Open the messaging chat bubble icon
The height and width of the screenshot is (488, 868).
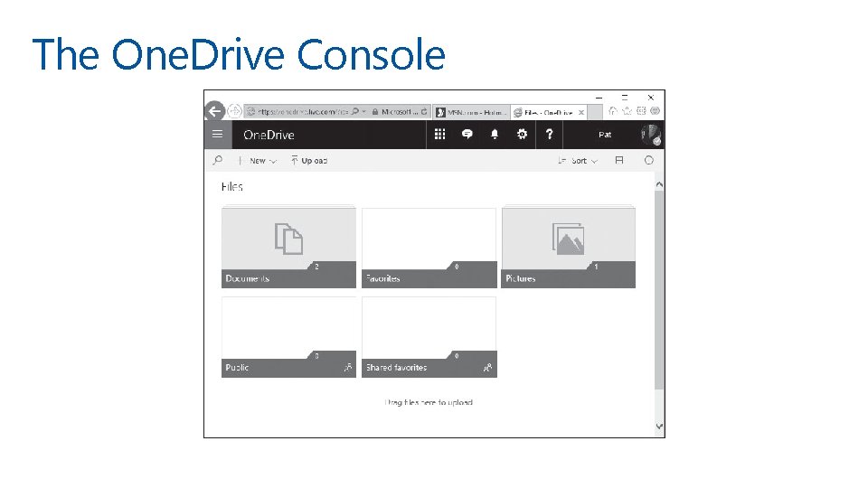467,135
